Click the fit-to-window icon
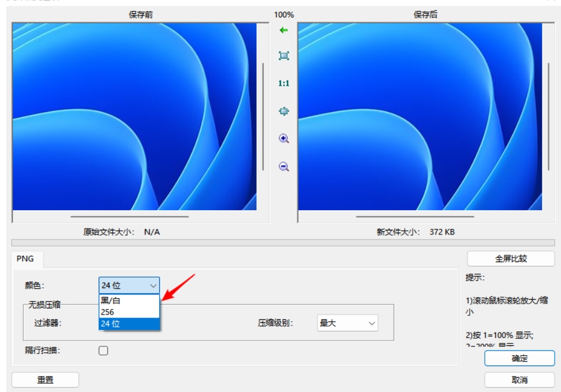The height and width of the screenshot is (392, 561). tap(284, 56)
